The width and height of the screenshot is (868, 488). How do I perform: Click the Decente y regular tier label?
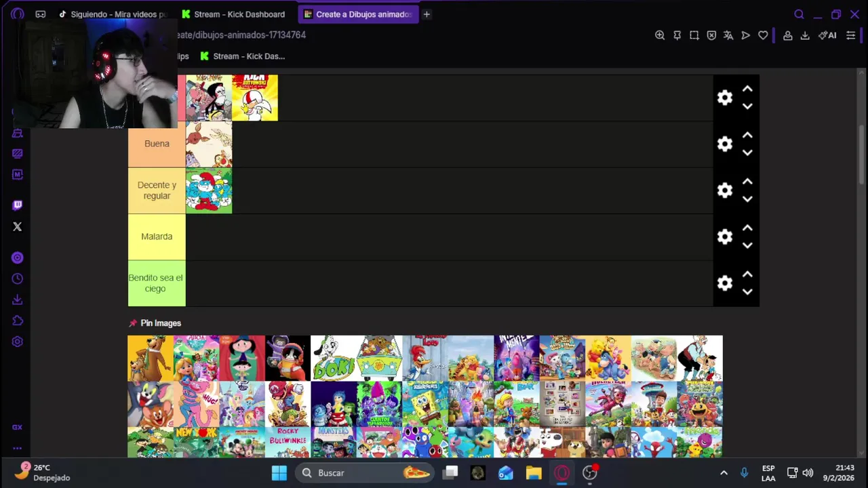click(x=157, y=190)
